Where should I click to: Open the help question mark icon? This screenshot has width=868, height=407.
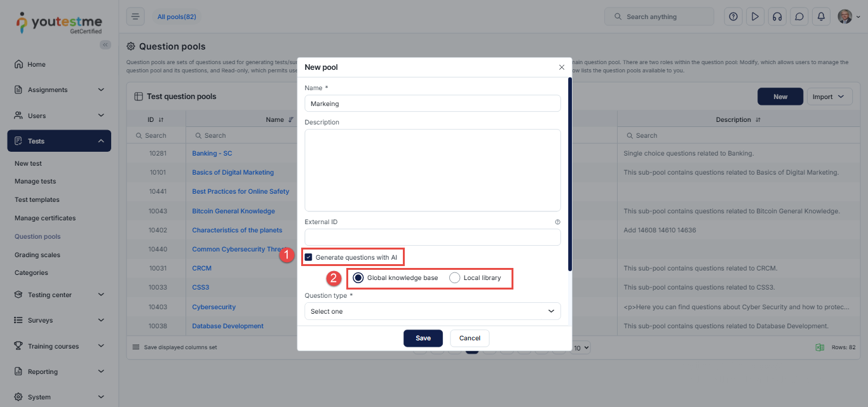[x=733, y=17]
